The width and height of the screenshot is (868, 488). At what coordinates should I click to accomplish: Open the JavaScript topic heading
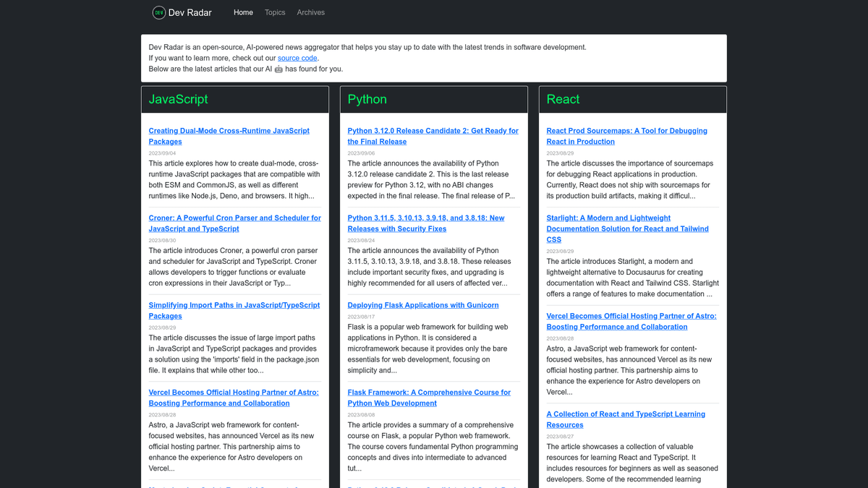coord(178,100)
